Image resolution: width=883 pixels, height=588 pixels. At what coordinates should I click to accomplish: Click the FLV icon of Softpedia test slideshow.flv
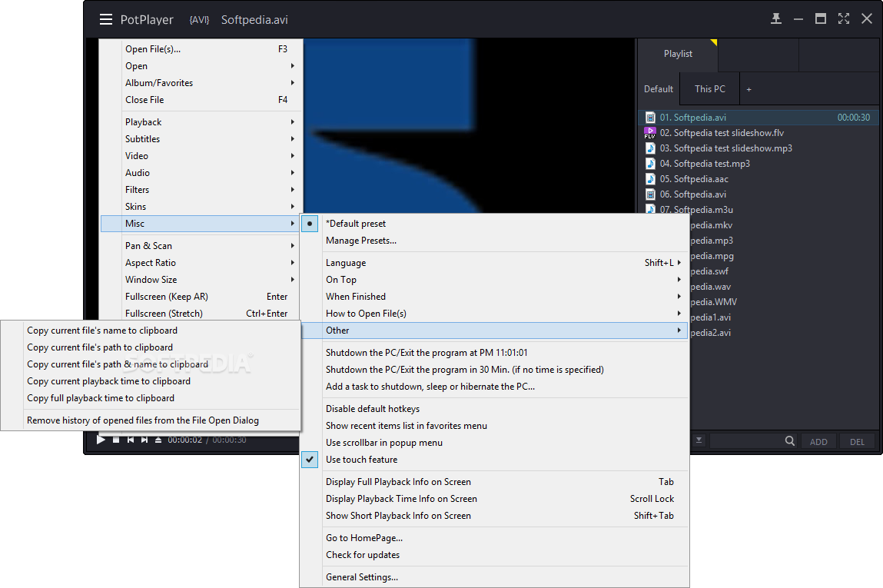pyautogui.click(x=650, y=133)
